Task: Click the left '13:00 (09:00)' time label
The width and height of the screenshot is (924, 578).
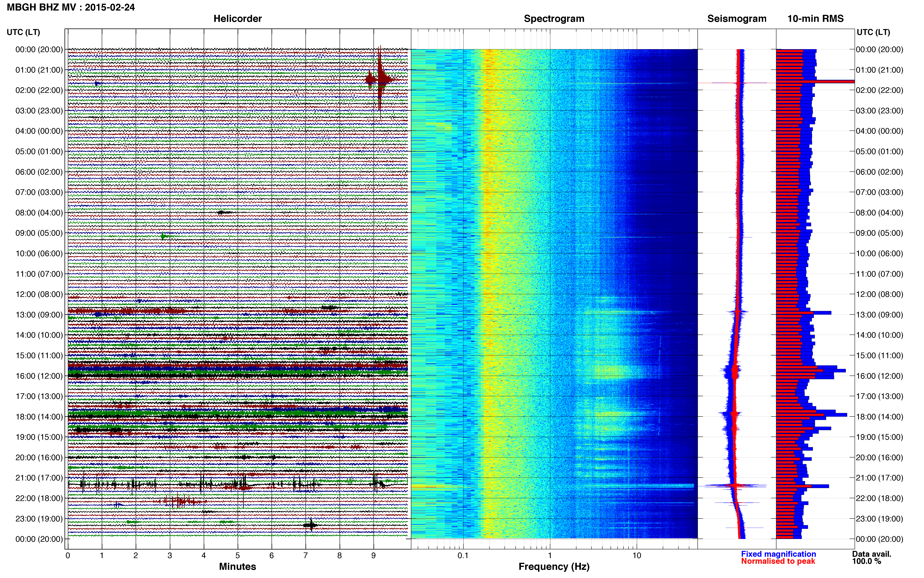Action: pyautogui.click(x=39, y=315)
